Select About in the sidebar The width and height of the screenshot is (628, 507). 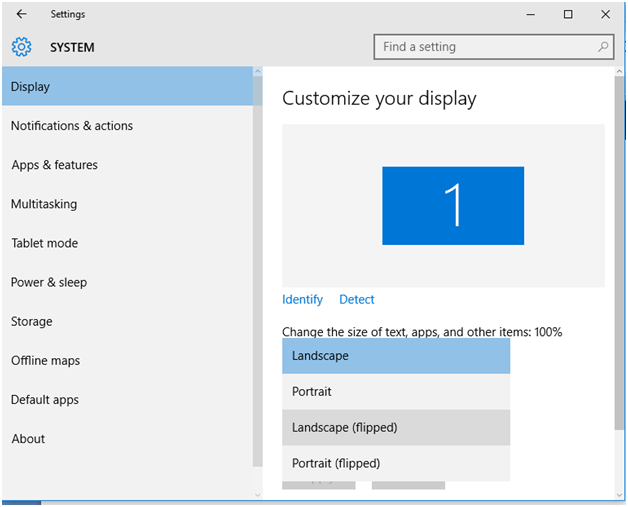point(28,438)
